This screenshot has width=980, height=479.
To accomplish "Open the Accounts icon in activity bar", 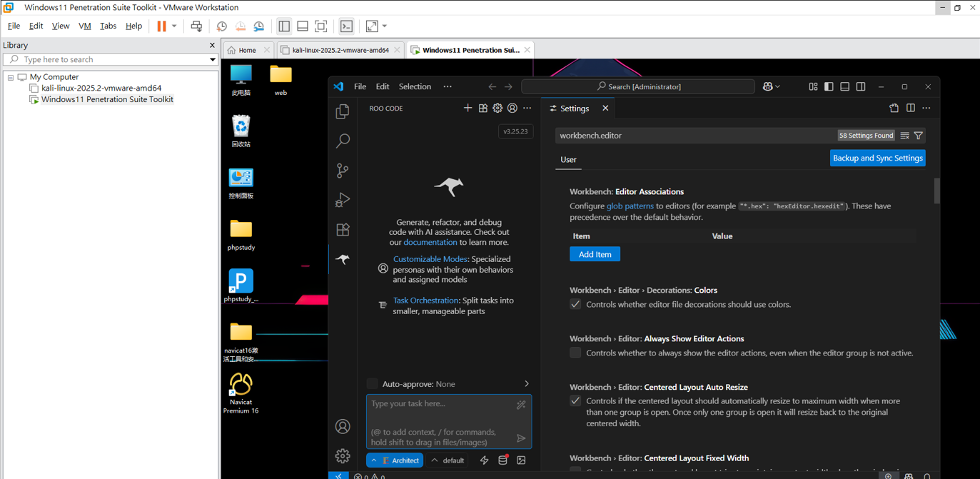I will pyautogui.click(x=343, y=426).
